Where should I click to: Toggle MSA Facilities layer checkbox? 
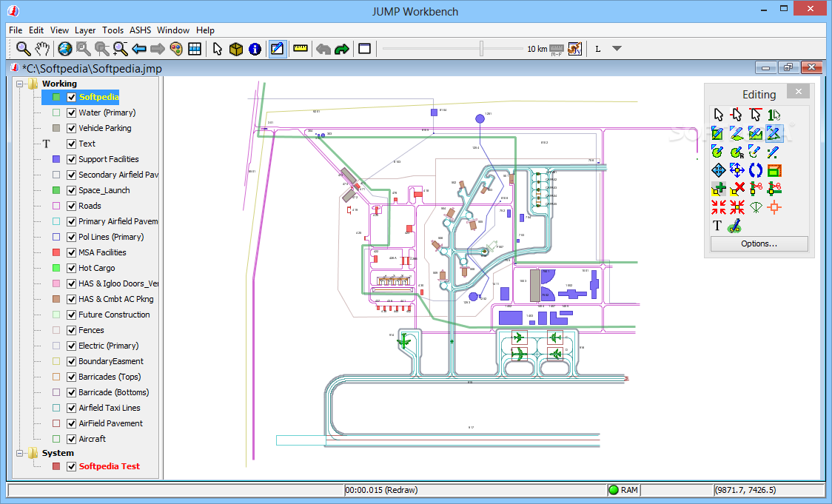(72, 252)
